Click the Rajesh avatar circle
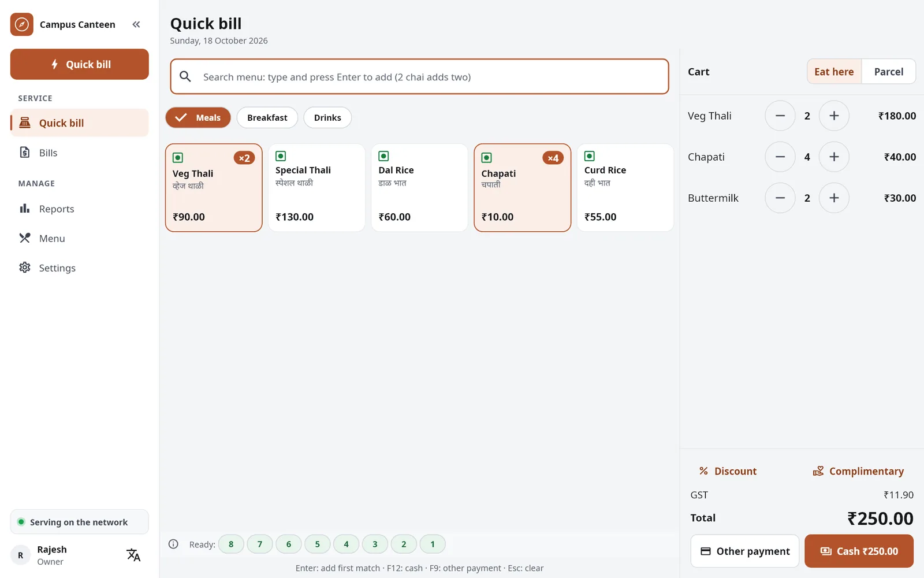Viewport: 924px width, 578px height. click(21, 555)
